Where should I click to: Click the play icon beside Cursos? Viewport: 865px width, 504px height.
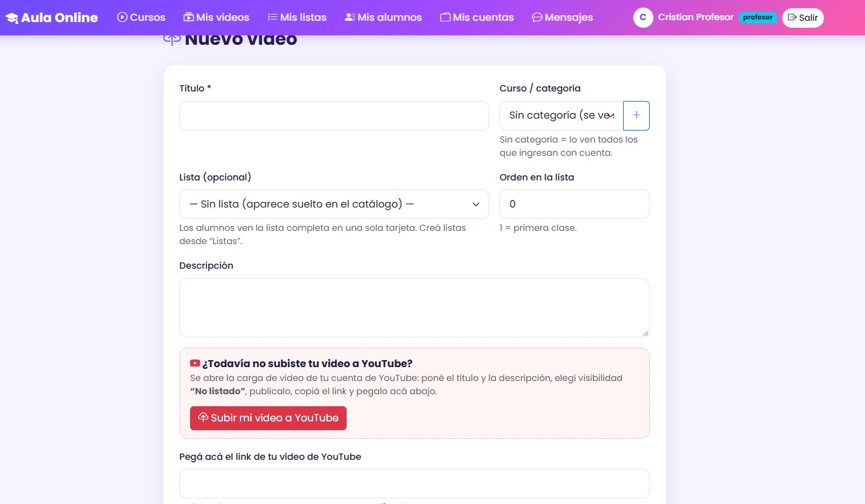[122, 18]
